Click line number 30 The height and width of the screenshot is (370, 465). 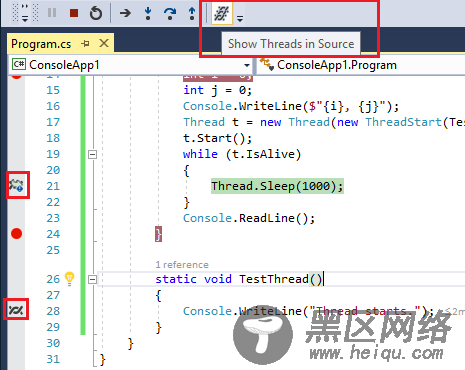click(x=53, y=343)
